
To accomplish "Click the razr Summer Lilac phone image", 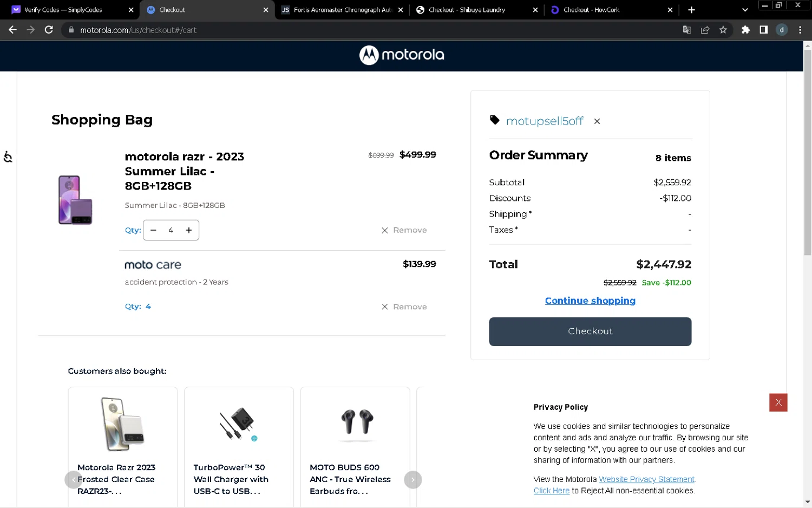I will pos(75,200).
